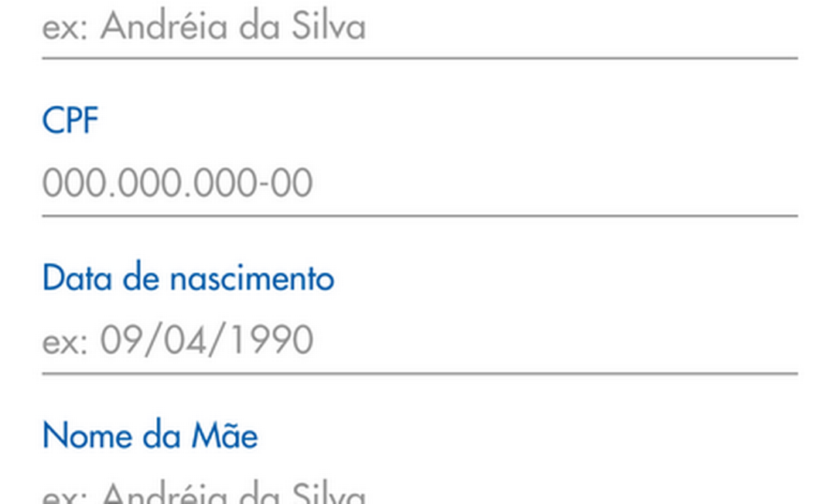Click the underline below the birth date field
The height and width of the screenshot is (504, 840).
(419, 373)
